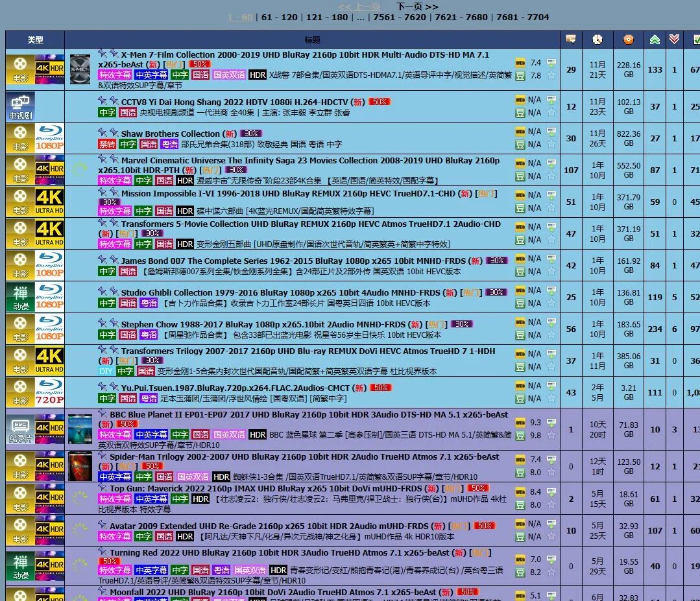Open comment count 29 of X-Men row
This screenshot has width=700, height=601.
pos(571,69)
